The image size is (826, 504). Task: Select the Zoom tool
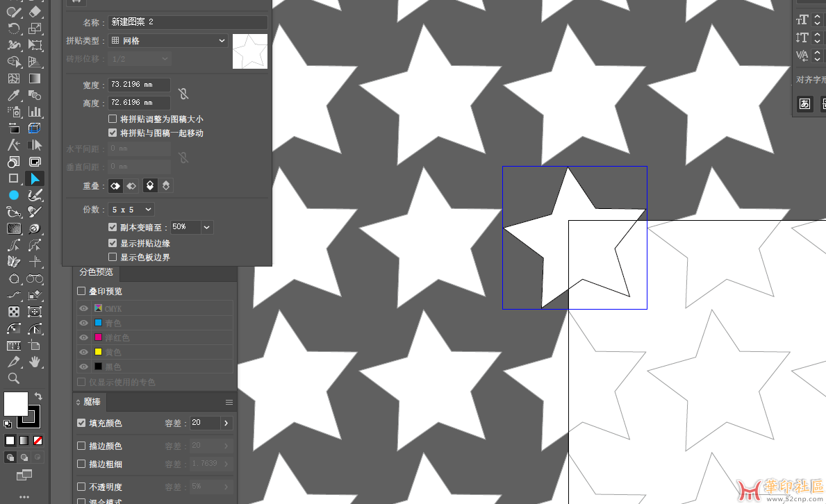14,378
